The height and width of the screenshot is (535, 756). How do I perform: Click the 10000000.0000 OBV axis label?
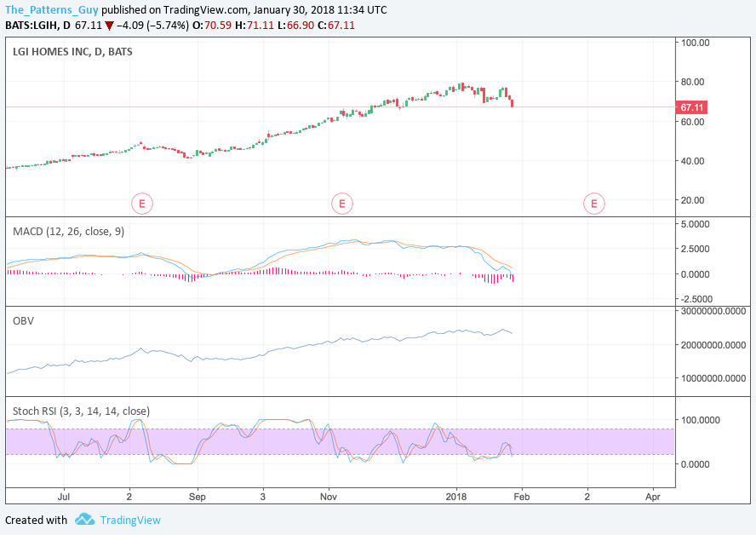713,378
